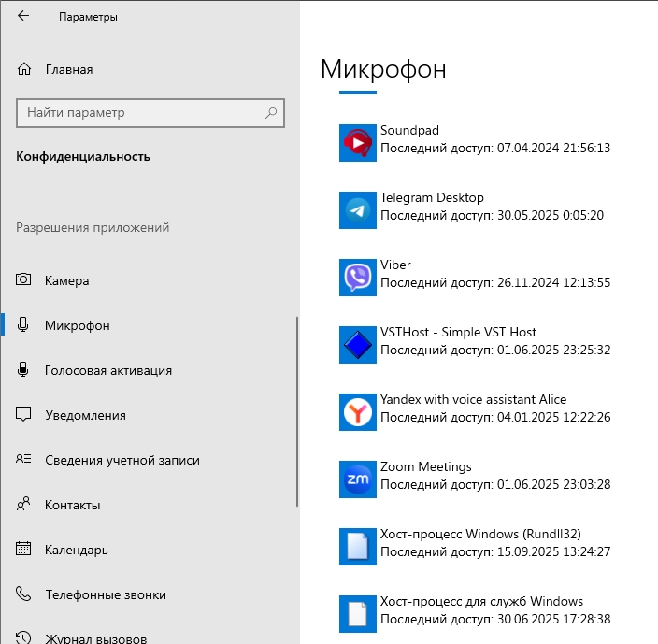Go back using the back arrow

(x=23, y=16)
